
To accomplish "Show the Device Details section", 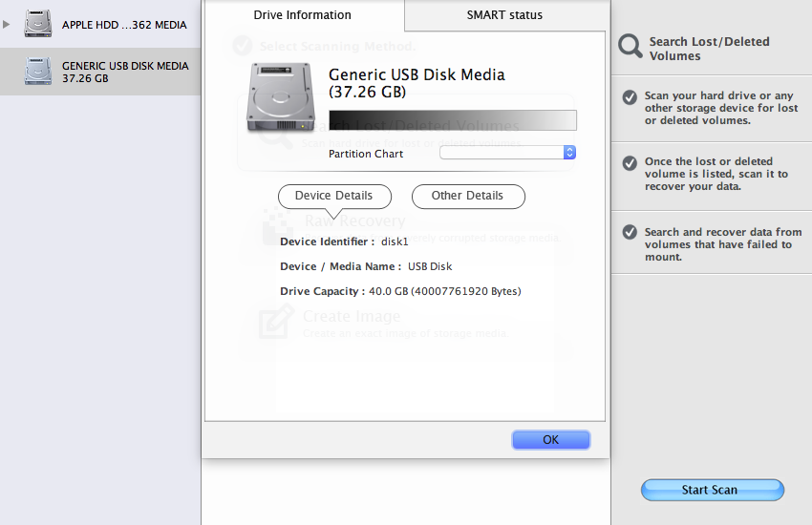I will coord(334,196).
